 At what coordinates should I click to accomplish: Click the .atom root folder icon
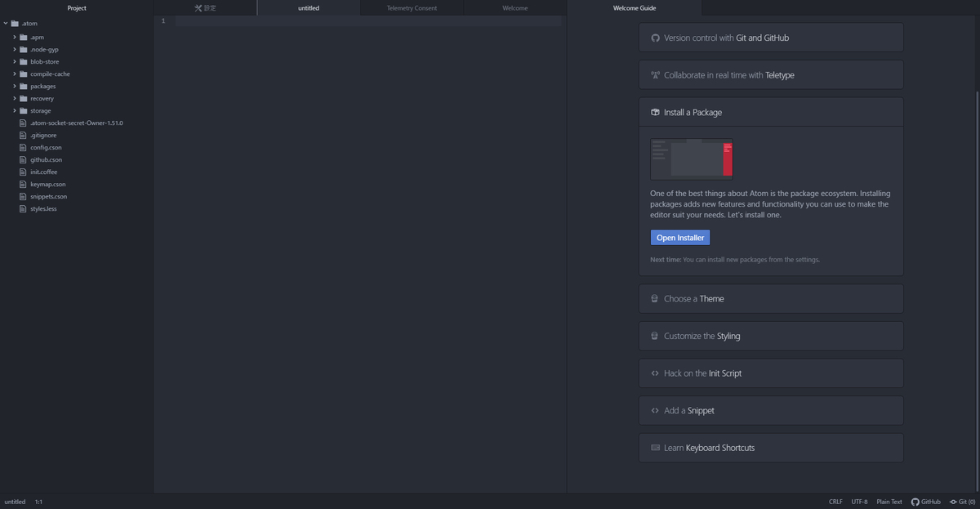point(15,24)
